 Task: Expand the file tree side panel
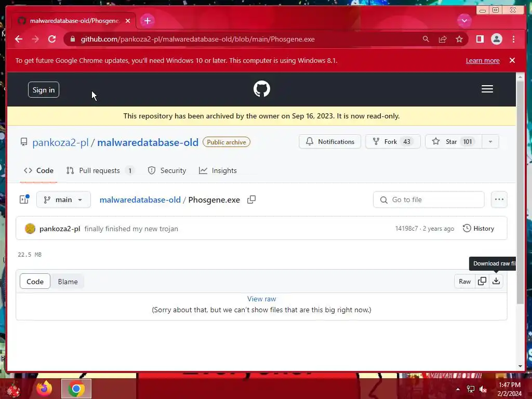tap(24, 199)
